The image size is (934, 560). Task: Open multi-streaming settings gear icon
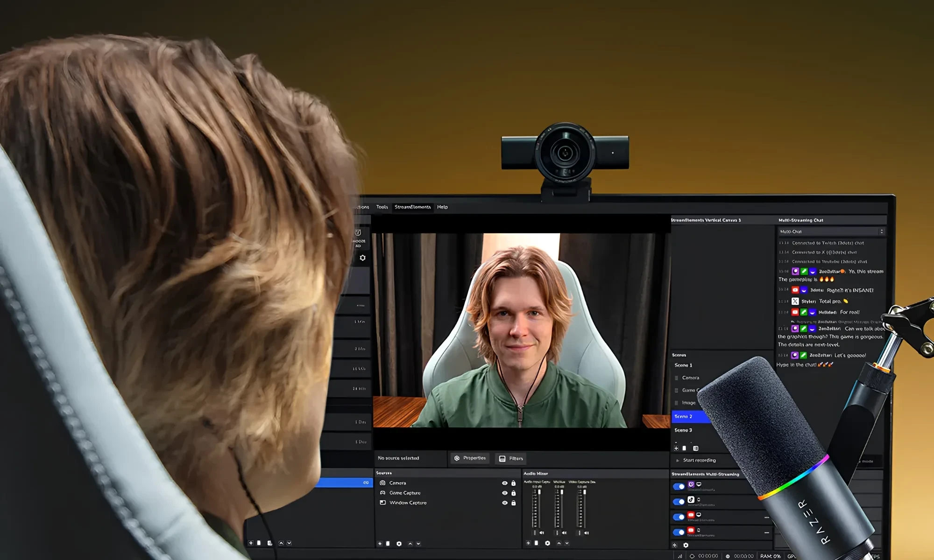pos(686,545)
